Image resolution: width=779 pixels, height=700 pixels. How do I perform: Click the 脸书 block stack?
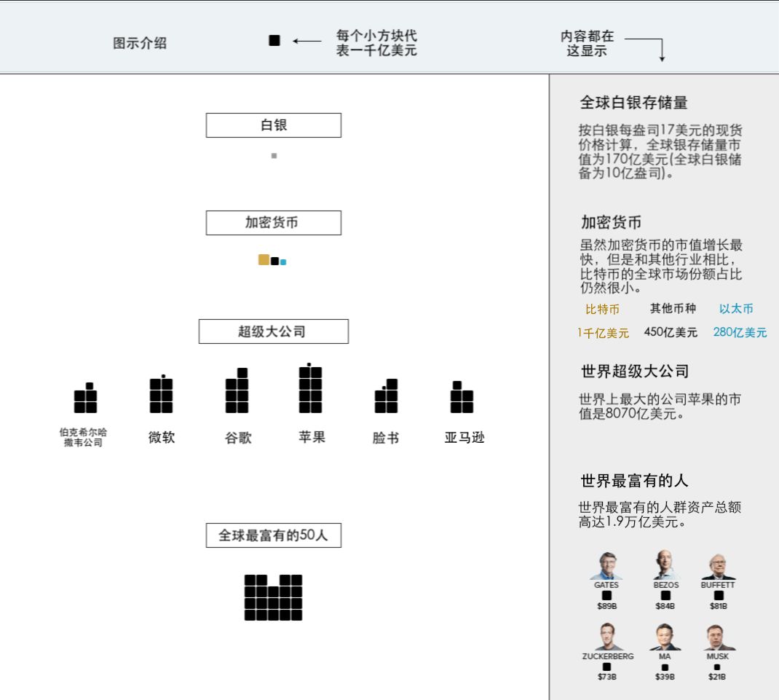click(x=386, y=396)
